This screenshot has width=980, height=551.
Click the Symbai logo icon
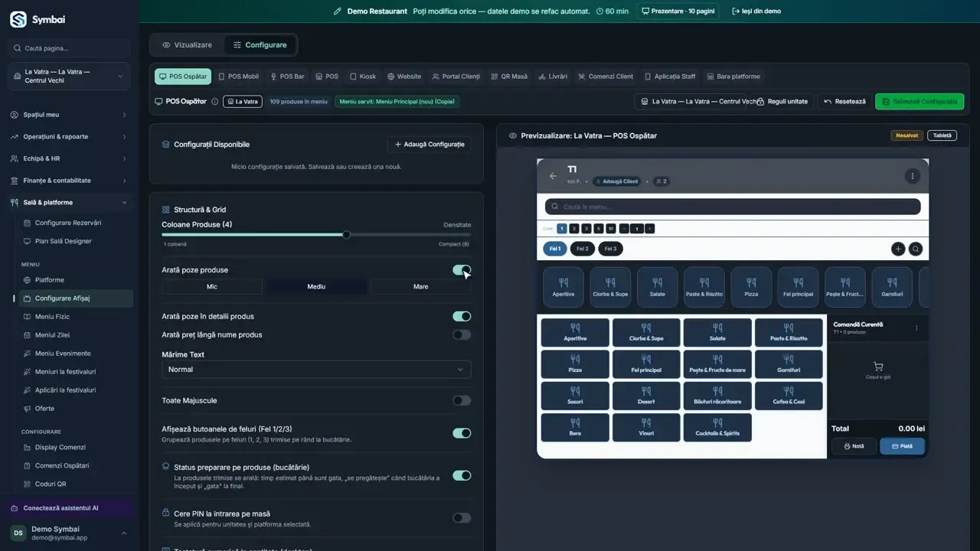point(18,20)
